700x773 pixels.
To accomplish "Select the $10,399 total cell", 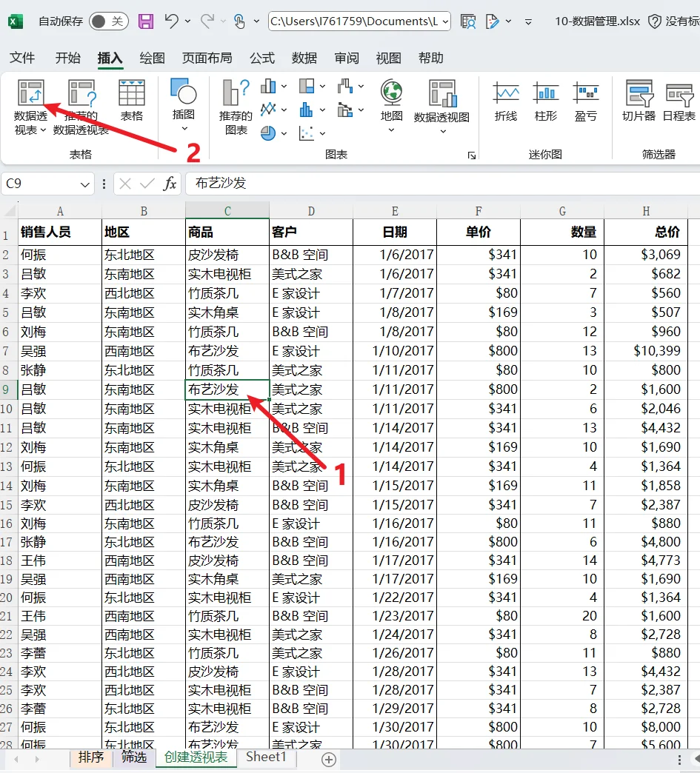I will (x=646, y=351).
